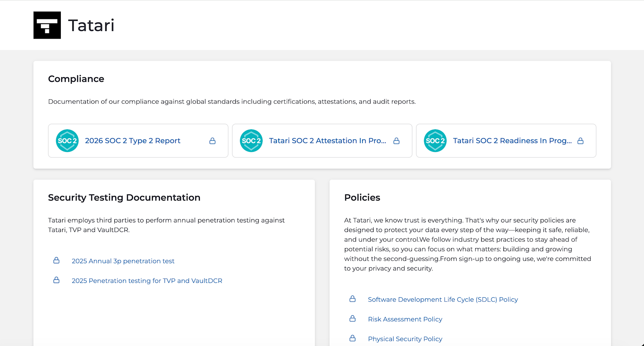Click the SOC 2 badge for 2026 Type 2 Report

pyautogui.click(x=67, y=141)
